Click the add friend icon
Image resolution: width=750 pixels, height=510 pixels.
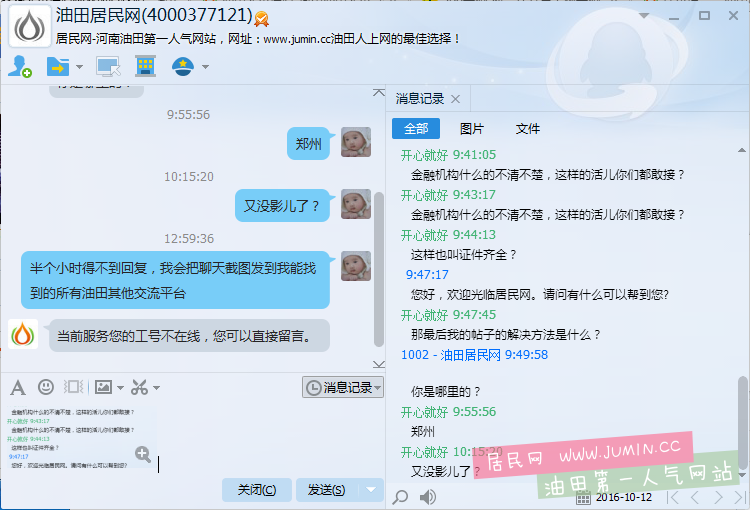19,67
